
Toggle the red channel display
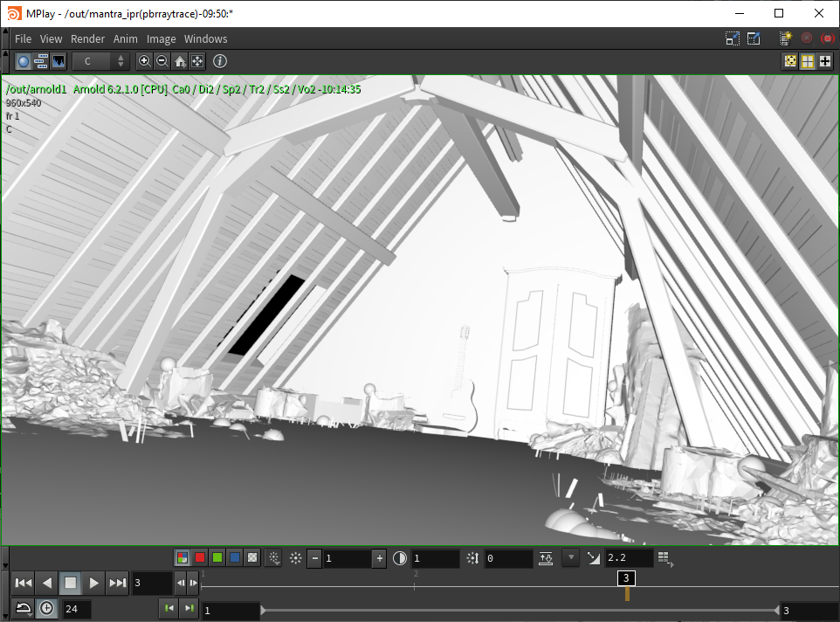[200, 557]
